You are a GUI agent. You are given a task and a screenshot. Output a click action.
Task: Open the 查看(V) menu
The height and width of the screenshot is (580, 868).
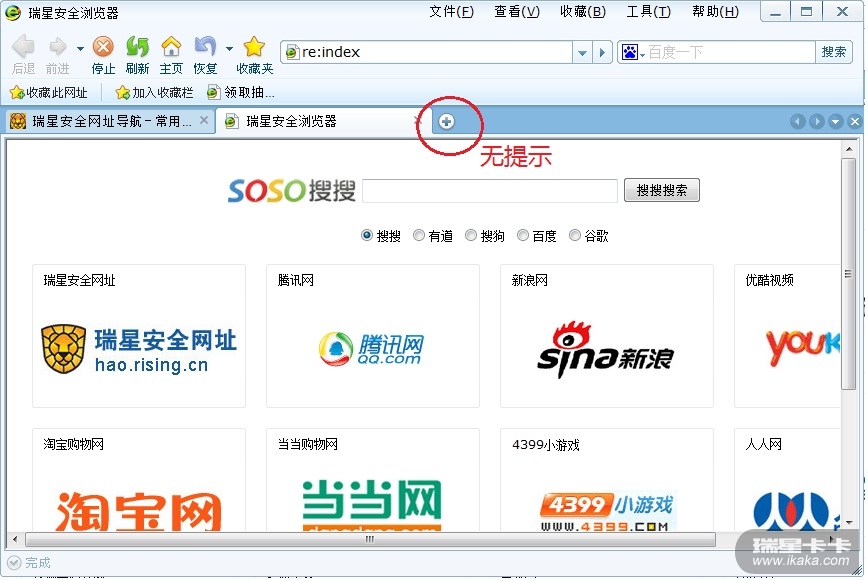pos(516,12)
